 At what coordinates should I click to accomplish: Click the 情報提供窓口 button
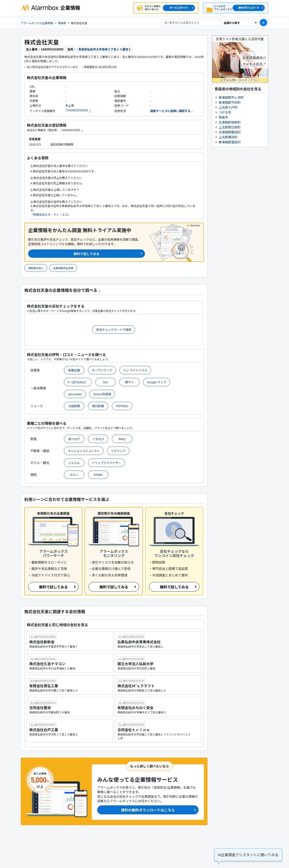[36, 268]
